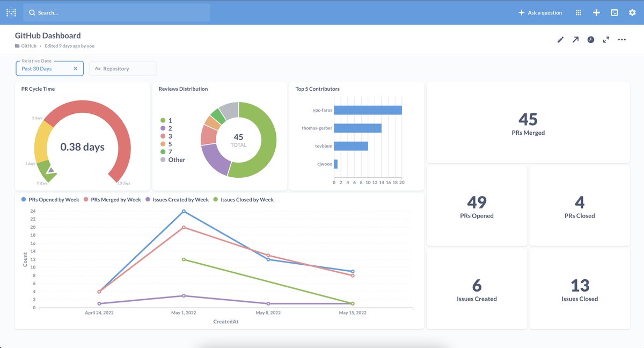Click the 45 TOTAL donut center

(x=238, y=140)
